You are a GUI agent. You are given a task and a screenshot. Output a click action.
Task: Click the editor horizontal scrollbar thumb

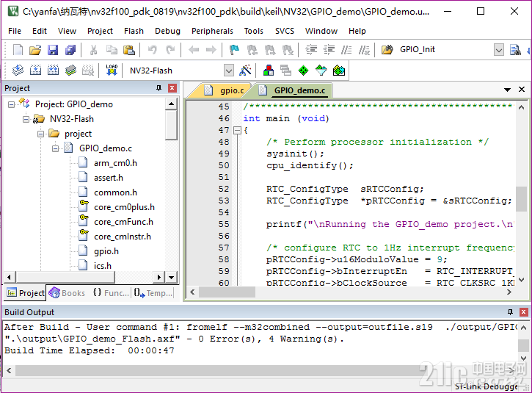click(227, 292)
